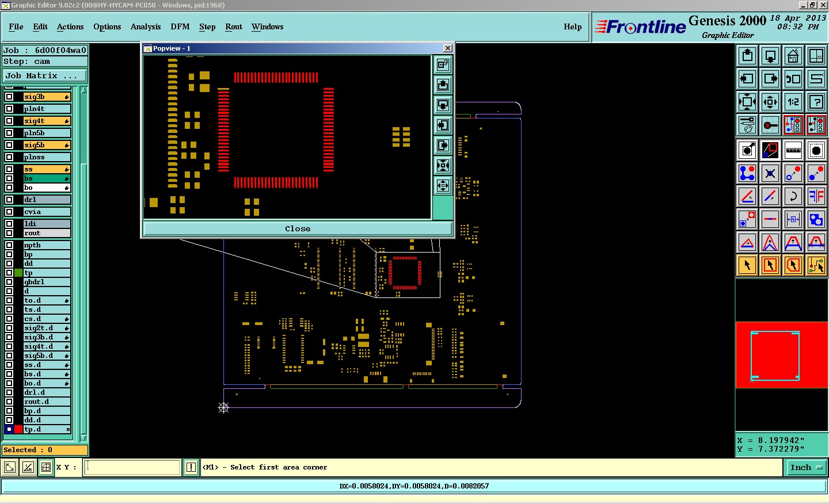The width and height of the screenshot is (829, 504).
Task: Toggle the sig4t layer checkbox
Action: [x=9, y=121]
